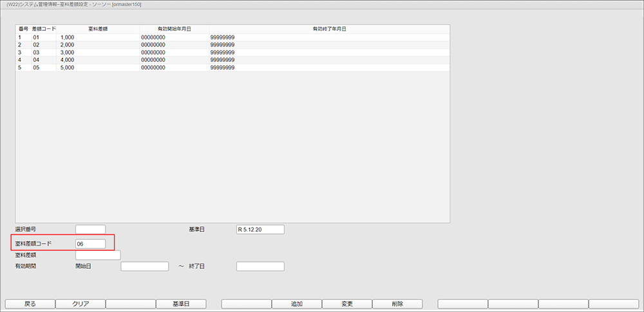Click the 変更 button

pos(347,304)
